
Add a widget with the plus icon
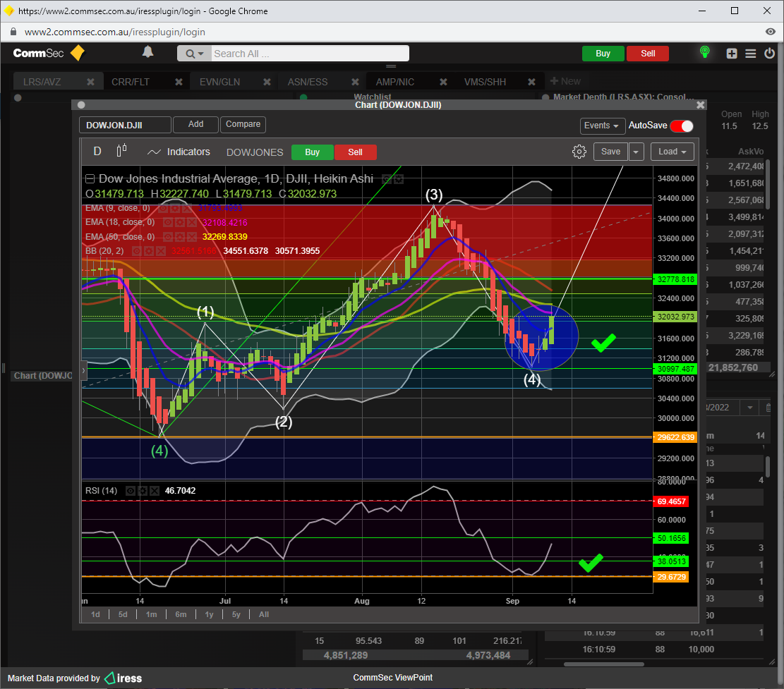click(x=732, y=54)
